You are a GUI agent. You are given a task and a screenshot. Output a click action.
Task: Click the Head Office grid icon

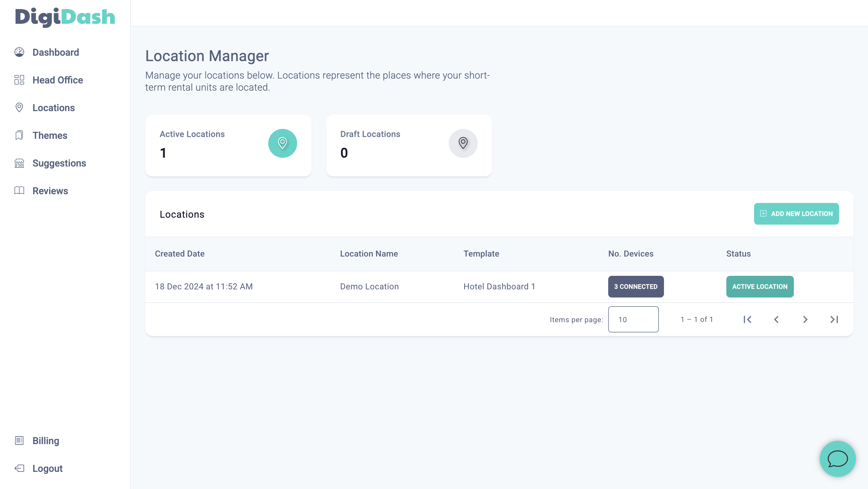pos(19,80)
